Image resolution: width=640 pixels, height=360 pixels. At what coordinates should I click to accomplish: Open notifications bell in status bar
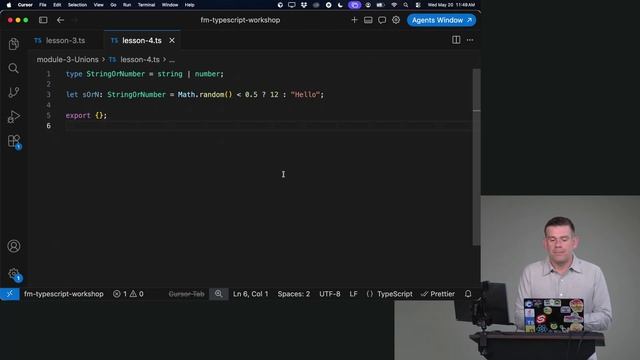coord(468,294)
